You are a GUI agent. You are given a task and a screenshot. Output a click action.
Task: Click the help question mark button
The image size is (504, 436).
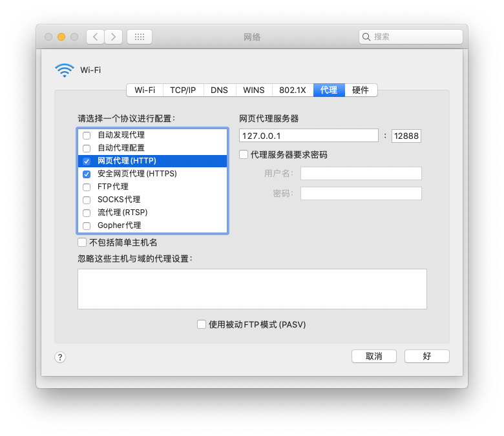tap(60, 357)
